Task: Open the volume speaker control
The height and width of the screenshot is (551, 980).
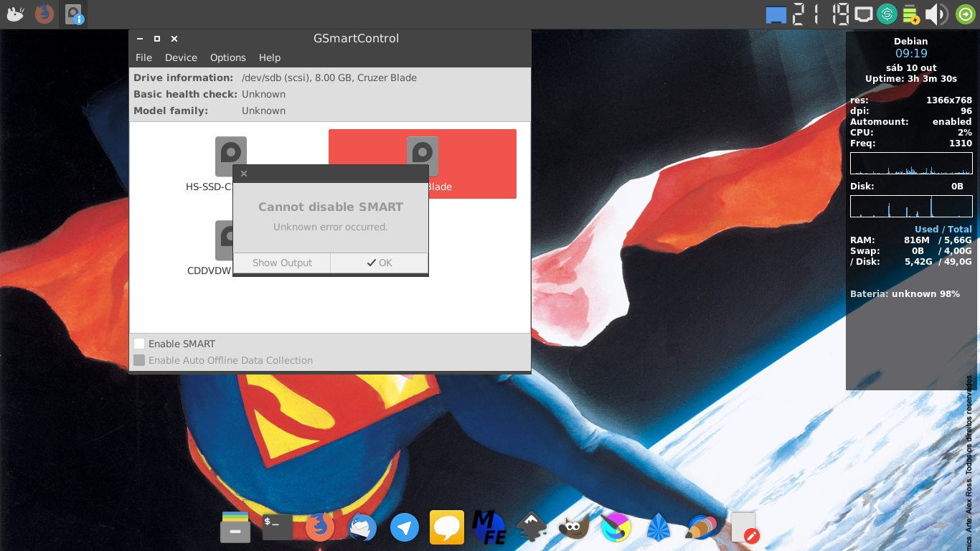Action: [x=936, y=14]
